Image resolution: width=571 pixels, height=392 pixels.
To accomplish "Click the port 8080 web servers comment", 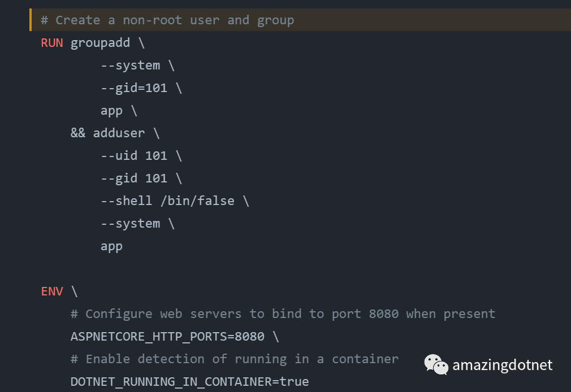I will tap(283, 314).
